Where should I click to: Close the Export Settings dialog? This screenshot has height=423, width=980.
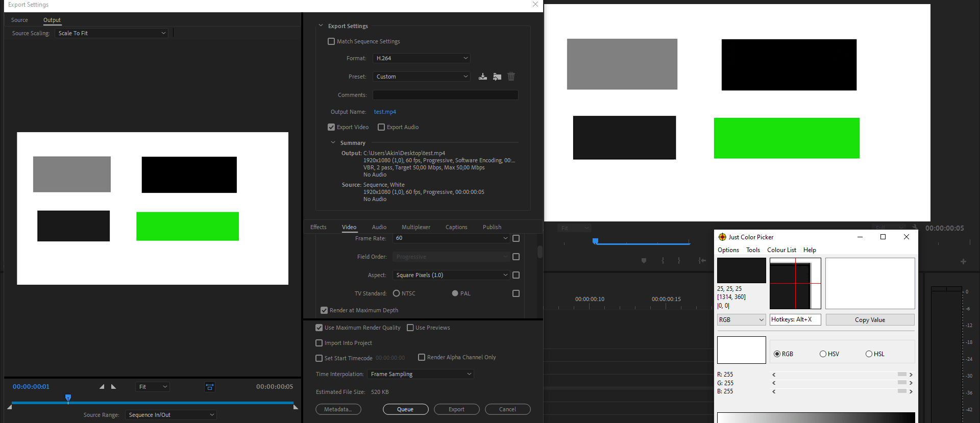click(535, 5)
